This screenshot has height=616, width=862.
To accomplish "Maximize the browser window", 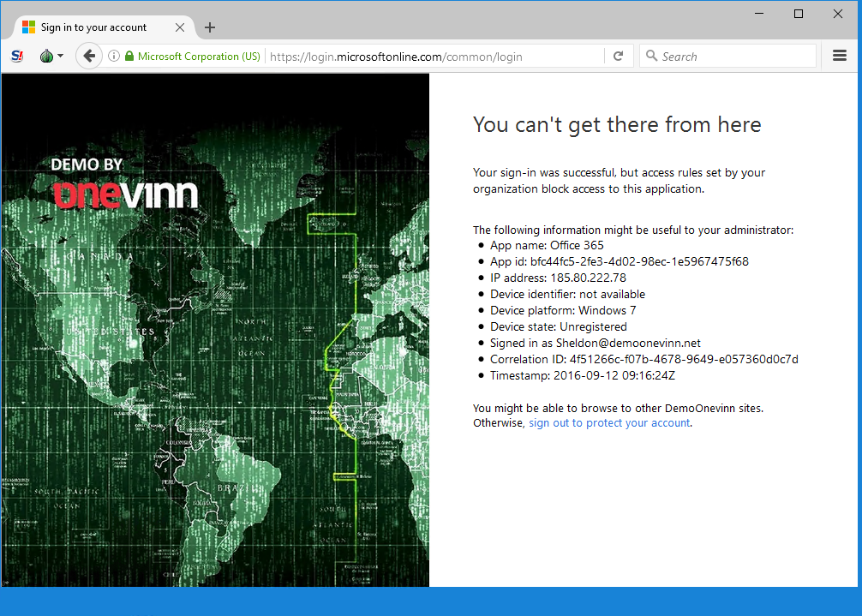I will point(799,14).
